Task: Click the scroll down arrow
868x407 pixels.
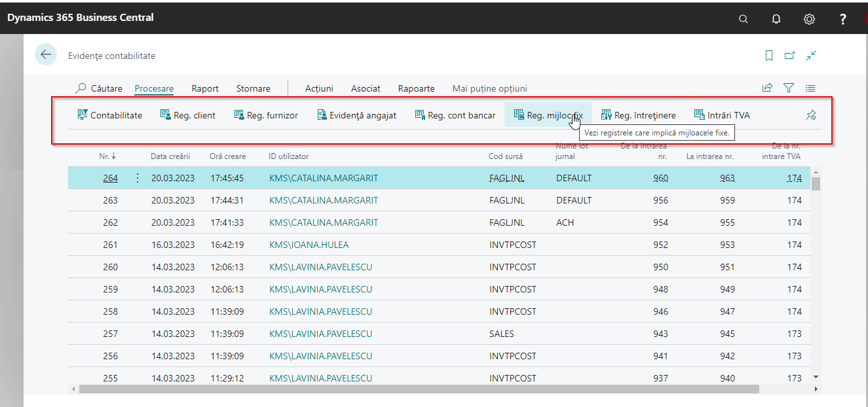Action: (x=816, y=378)
